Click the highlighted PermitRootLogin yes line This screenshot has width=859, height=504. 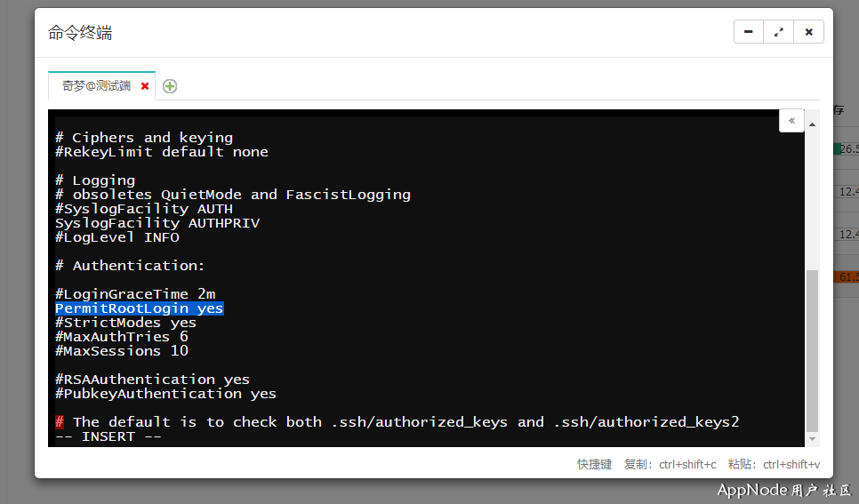(139, 308)
